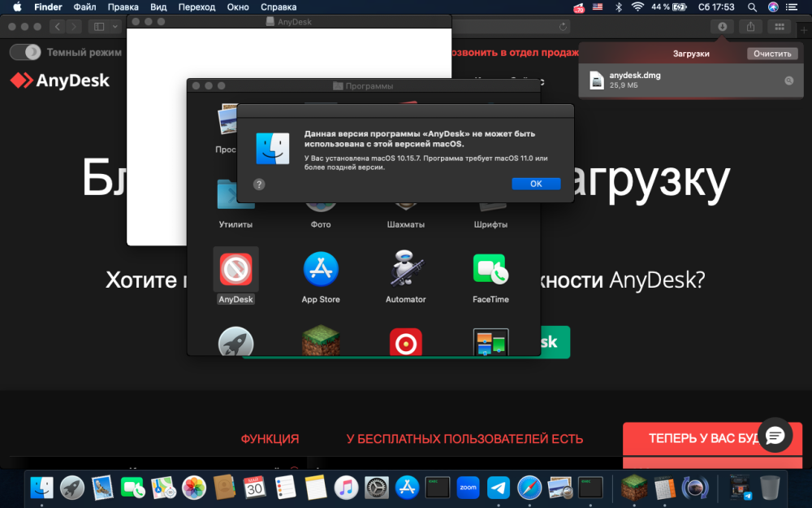Select AnyDesk app icon in Программы window
Screen dimensions: 812x508
tap(235, 269)
